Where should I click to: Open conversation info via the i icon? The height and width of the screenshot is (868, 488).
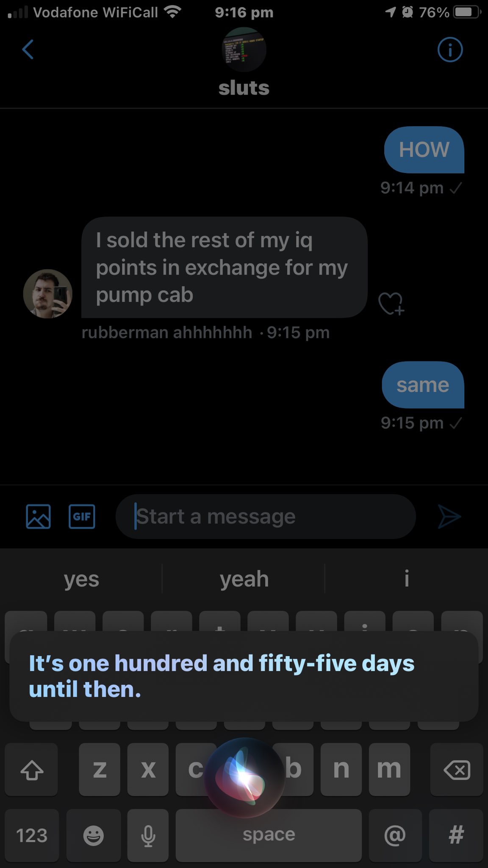point(450,50)
